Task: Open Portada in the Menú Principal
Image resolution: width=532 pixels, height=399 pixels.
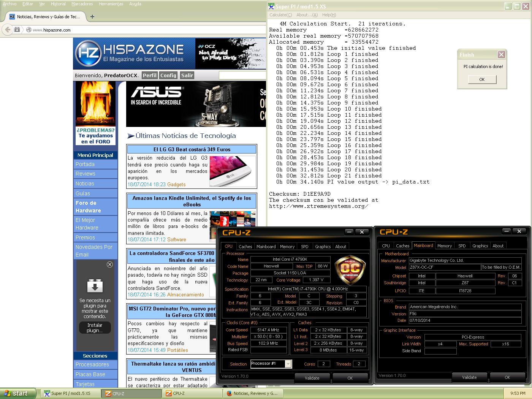Action: click(x=95, y=164)
